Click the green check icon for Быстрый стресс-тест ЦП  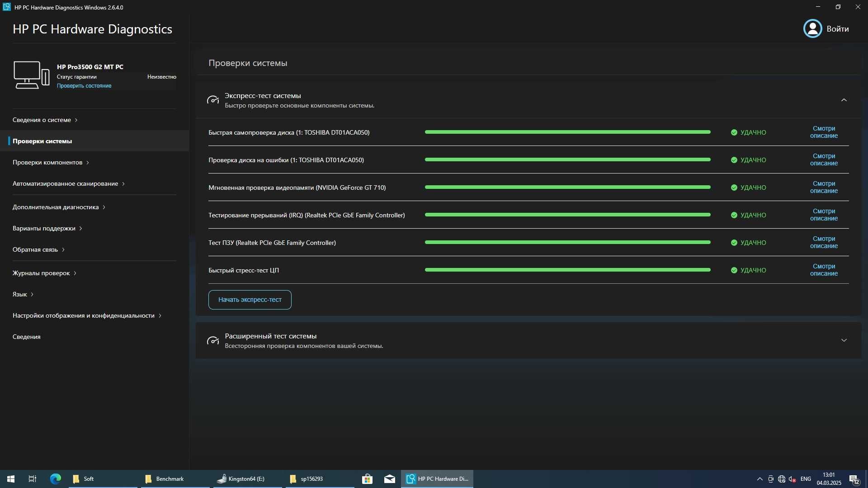(x=734, y=270)
